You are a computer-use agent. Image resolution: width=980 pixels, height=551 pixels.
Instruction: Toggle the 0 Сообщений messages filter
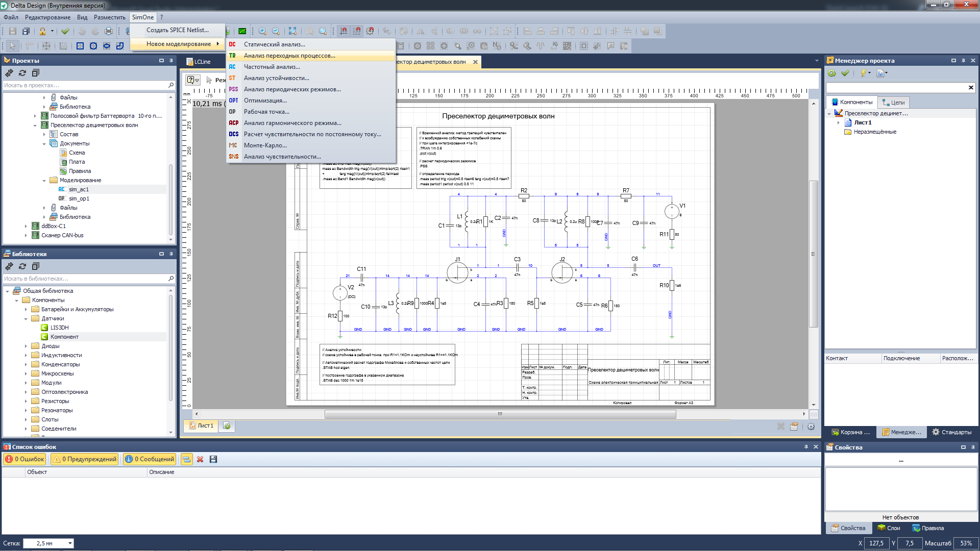pyautogui.click(x=150, y=459)
